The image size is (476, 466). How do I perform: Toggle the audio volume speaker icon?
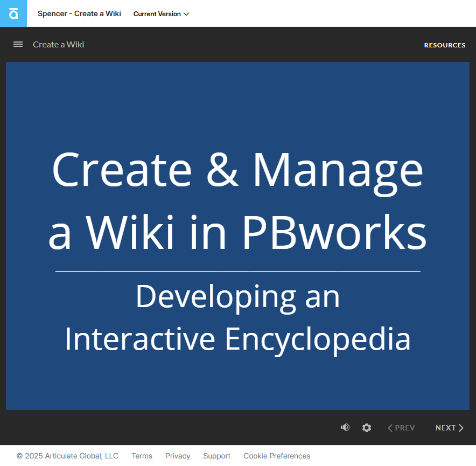point(345,427)
